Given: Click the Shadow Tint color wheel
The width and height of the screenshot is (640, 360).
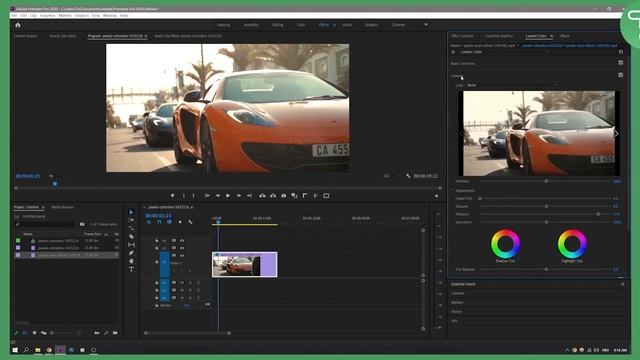Looking at the screenshot, I should [x=505, y=244].
